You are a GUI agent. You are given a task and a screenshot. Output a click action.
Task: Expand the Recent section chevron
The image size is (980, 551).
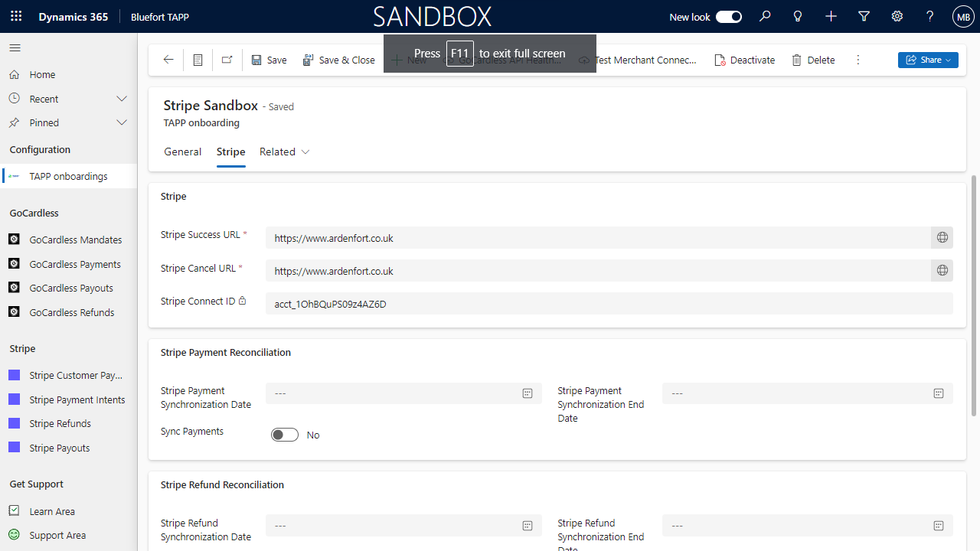click(x=121, y=99)
